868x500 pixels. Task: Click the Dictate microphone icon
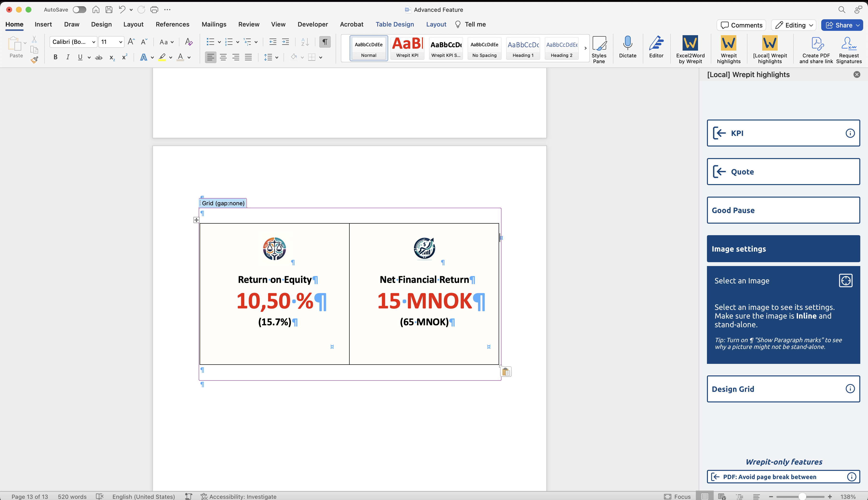click(x=627, y=47)
